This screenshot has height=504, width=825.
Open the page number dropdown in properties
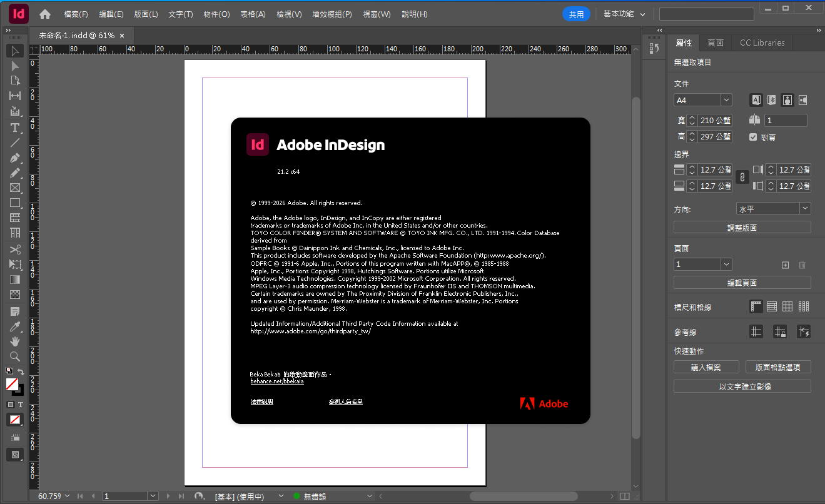[726, 265]
